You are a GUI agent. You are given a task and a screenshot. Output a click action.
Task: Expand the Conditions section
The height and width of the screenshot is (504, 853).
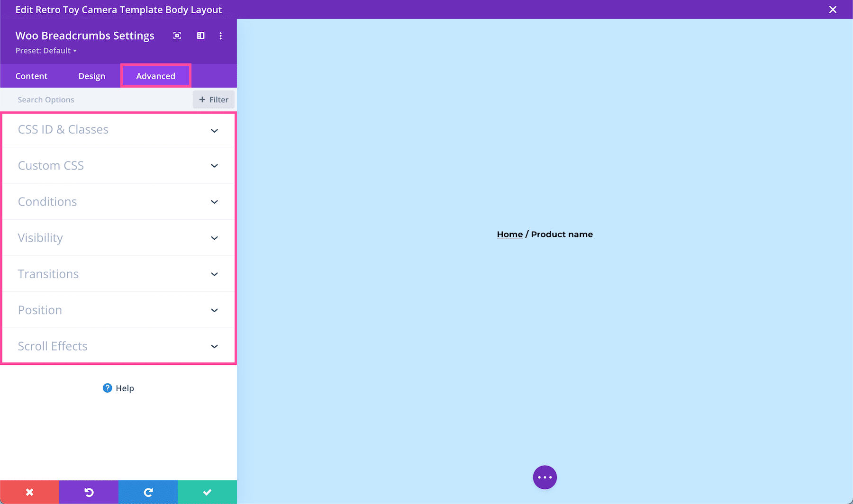click(118, 201)
